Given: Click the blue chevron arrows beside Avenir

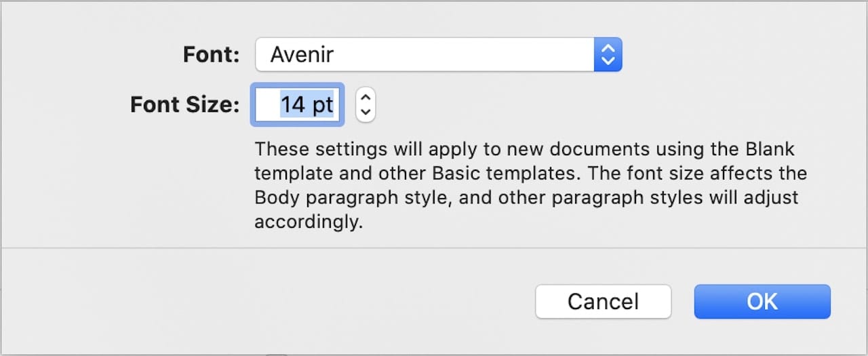Looking at the screenshot, I should (x=608, y=54).
